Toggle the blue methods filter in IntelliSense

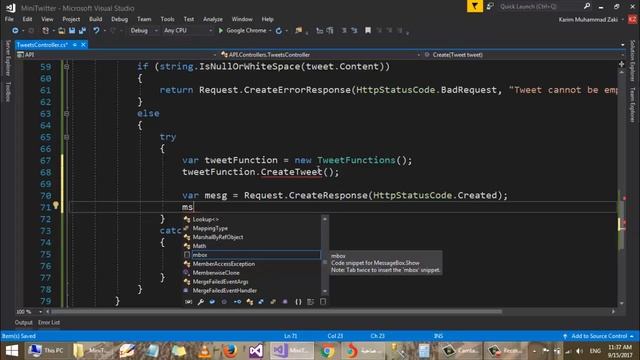point(212,302)
